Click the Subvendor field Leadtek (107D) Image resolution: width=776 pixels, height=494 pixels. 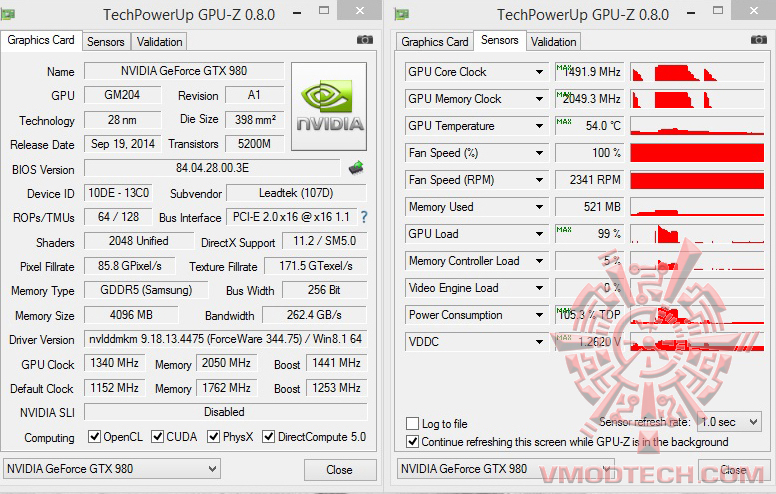296,193
